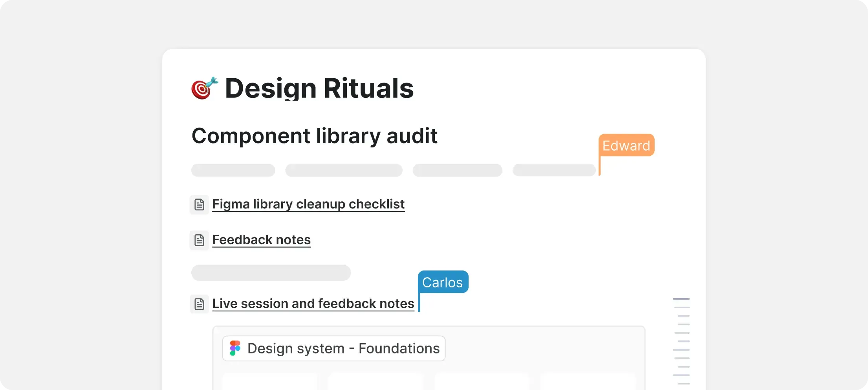The image size is (868, 390).
Task: Open the first thumbnail card in the Figma embed
Action: 270,381
